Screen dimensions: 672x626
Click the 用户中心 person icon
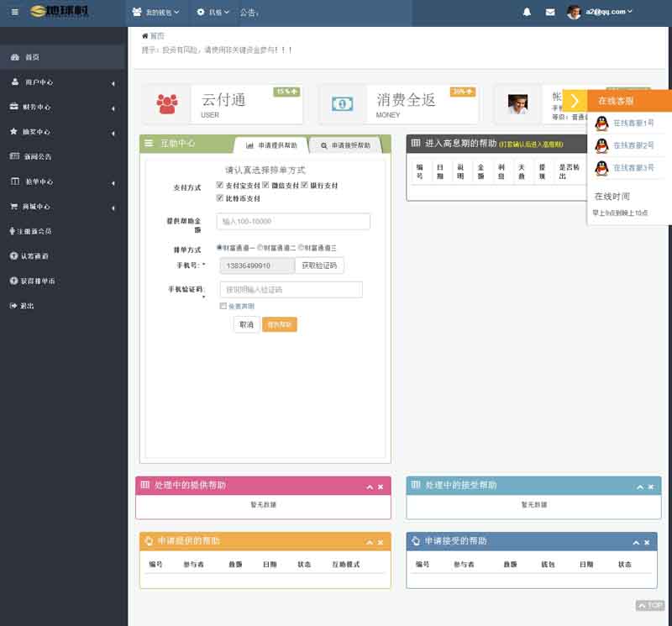(15, 82)
